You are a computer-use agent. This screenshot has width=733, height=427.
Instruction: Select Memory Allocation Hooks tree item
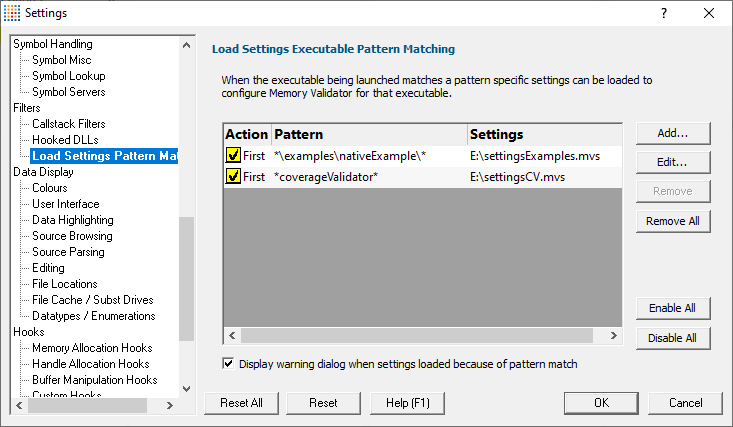pyautogui.click(x=92, y=348)
